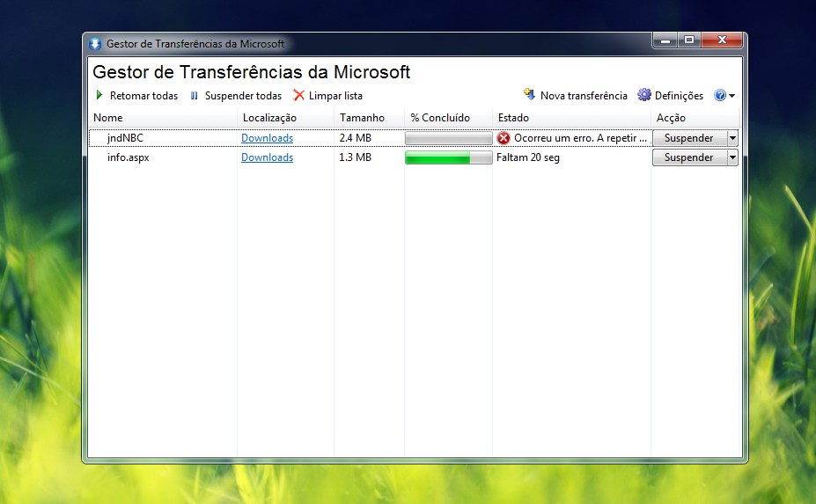Open Downloads folder link for info.aspx
Image resolution: width=816 pixels, height=504 pixels.
click(267, 157)
